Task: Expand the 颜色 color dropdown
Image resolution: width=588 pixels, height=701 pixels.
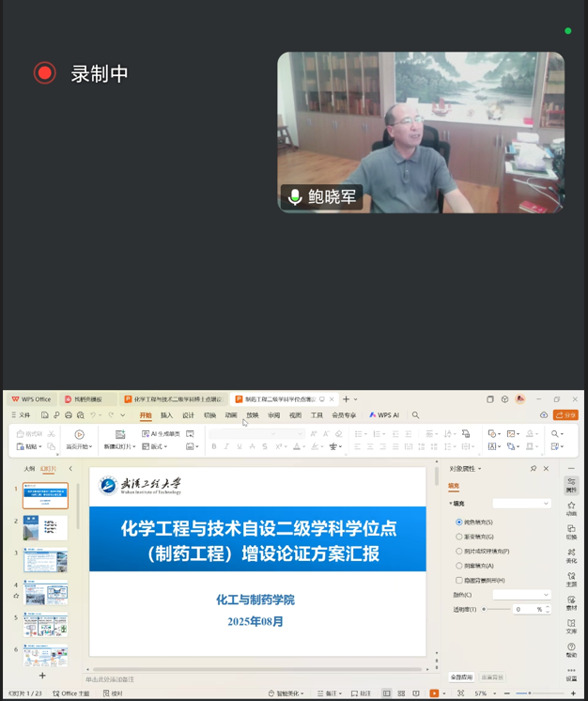Action: (521, 594)
